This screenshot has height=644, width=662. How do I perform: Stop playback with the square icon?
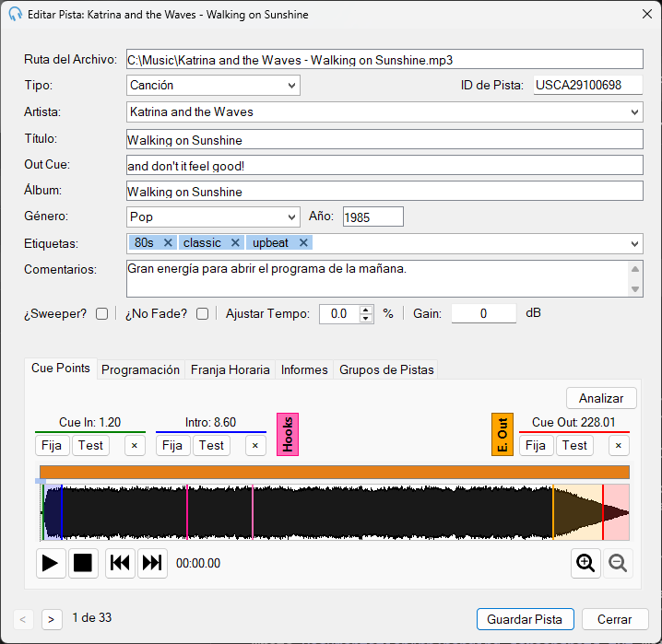pyautogui.click(x=83, y=563)
